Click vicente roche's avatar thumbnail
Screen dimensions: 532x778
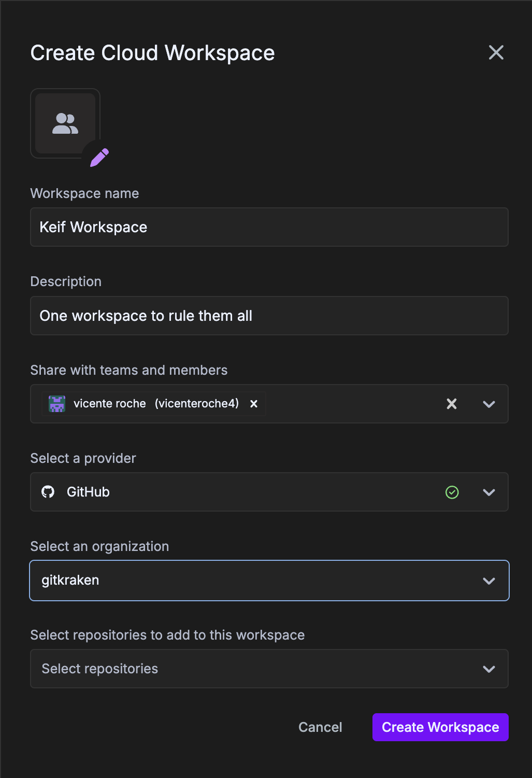(x=56, y=403)
